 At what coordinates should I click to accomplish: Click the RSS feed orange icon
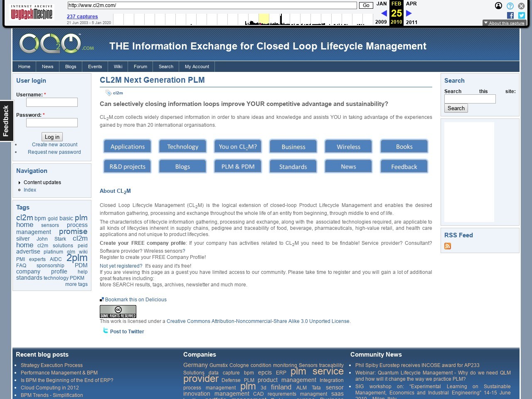[448, 246]
